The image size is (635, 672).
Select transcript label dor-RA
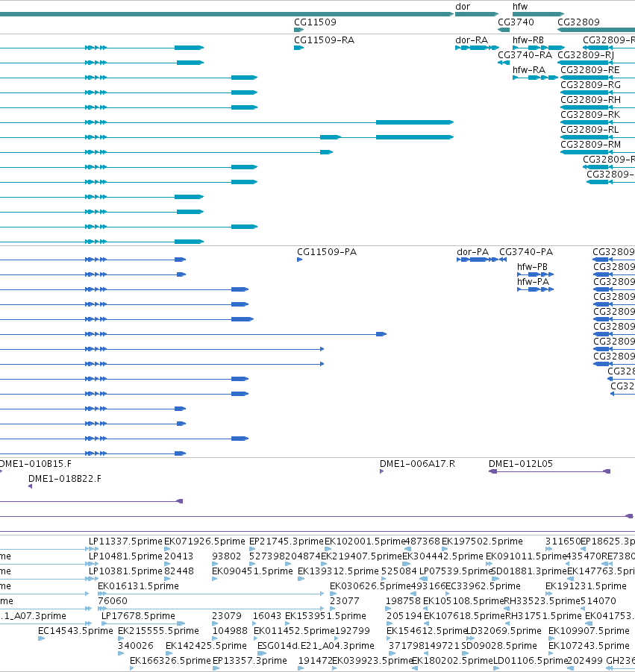pos(472,40)
